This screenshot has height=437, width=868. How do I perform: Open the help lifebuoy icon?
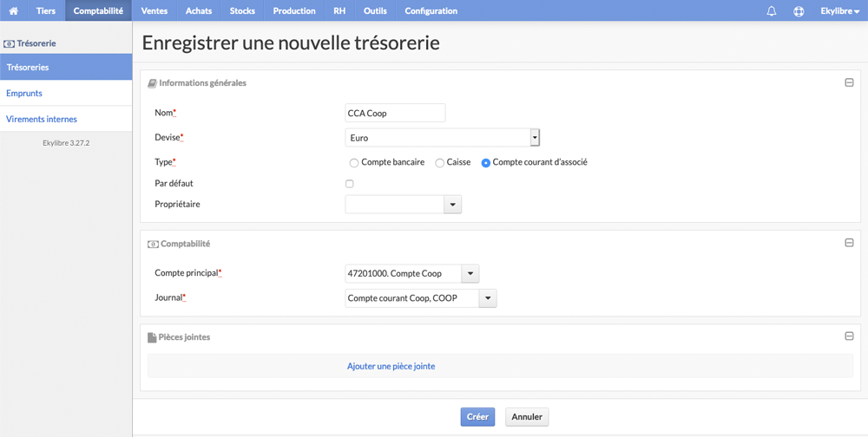(799, 11)
